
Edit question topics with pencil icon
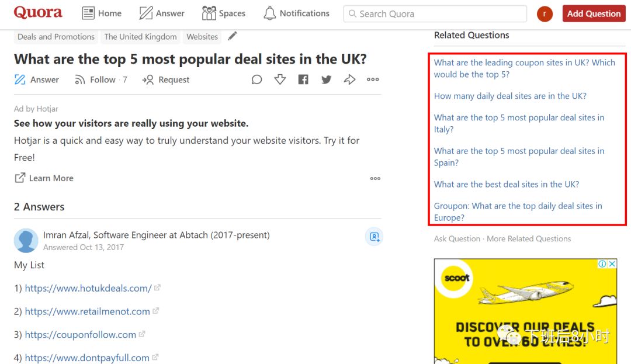[233, 36]
